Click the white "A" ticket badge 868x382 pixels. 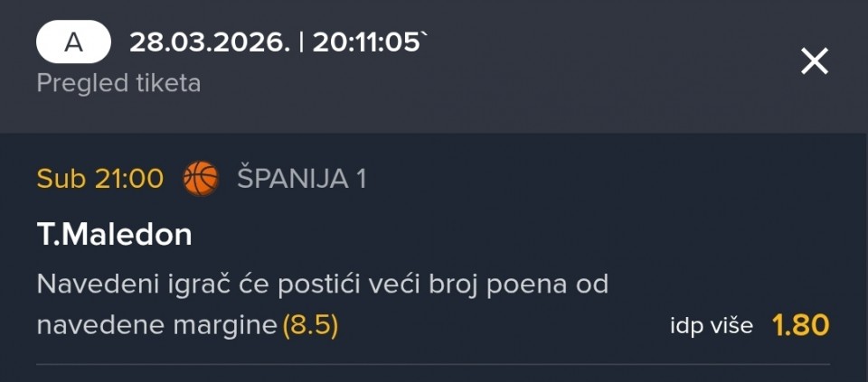(73, 42)
